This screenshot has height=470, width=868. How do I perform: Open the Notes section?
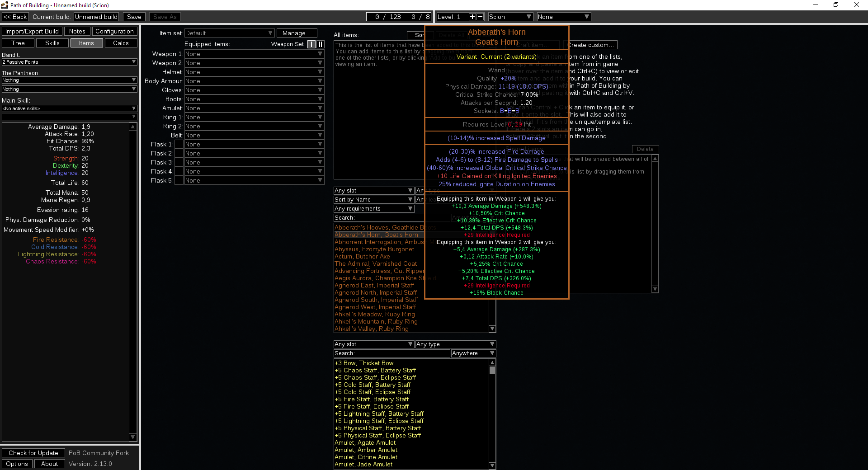point(77,31)
